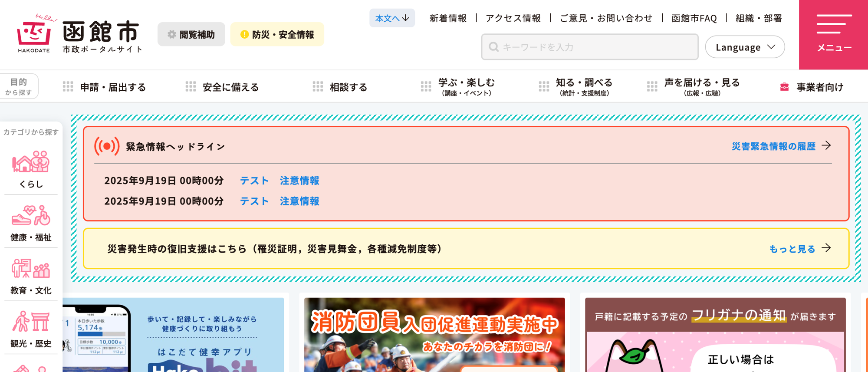Click カテゴリから探す label
868x372 pixels.
pos(31,132)
